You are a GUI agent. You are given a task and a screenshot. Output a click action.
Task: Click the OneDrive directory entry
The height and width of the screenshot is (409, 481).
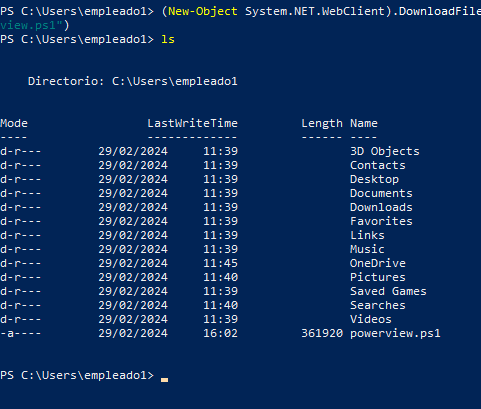(x=378, y=263)
